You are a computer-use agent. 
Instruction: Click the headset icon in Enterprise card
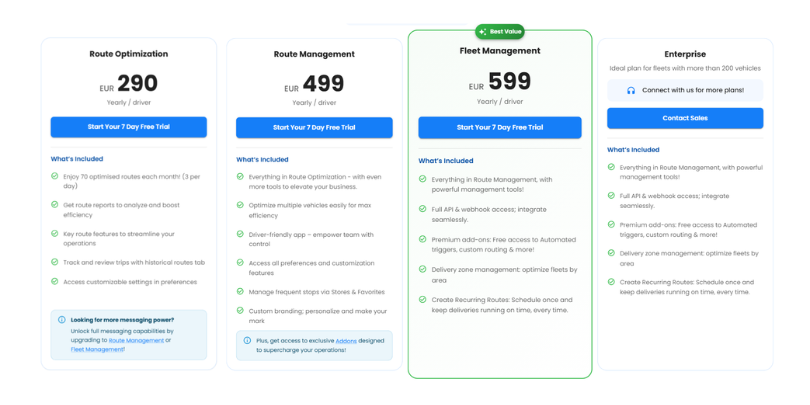pos(631,90)
